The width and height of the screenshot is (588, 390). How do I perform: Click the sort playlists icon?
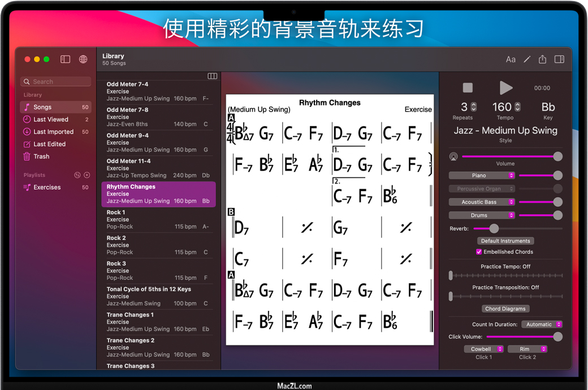pyautogui.click(x=77, y=175)
